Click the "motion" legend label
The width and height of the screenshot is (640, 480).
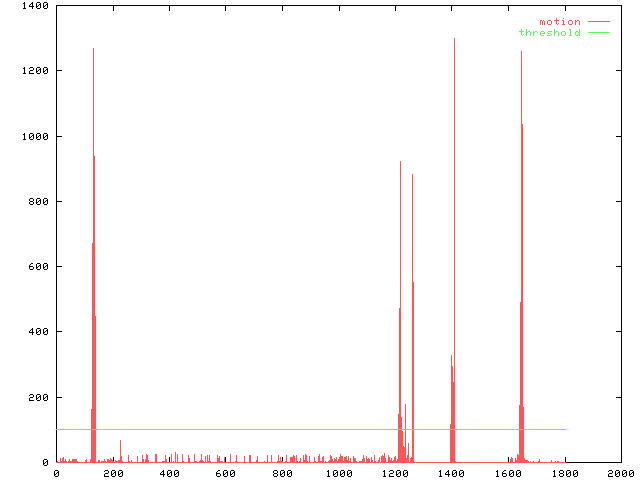(x=559, y=21)
